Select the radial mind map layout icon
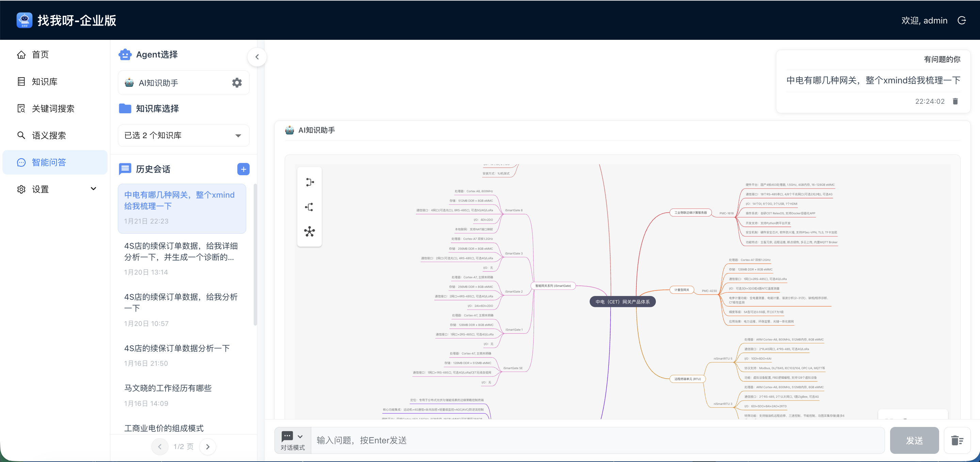Screen dimensions: 980x462 (309, 232)
